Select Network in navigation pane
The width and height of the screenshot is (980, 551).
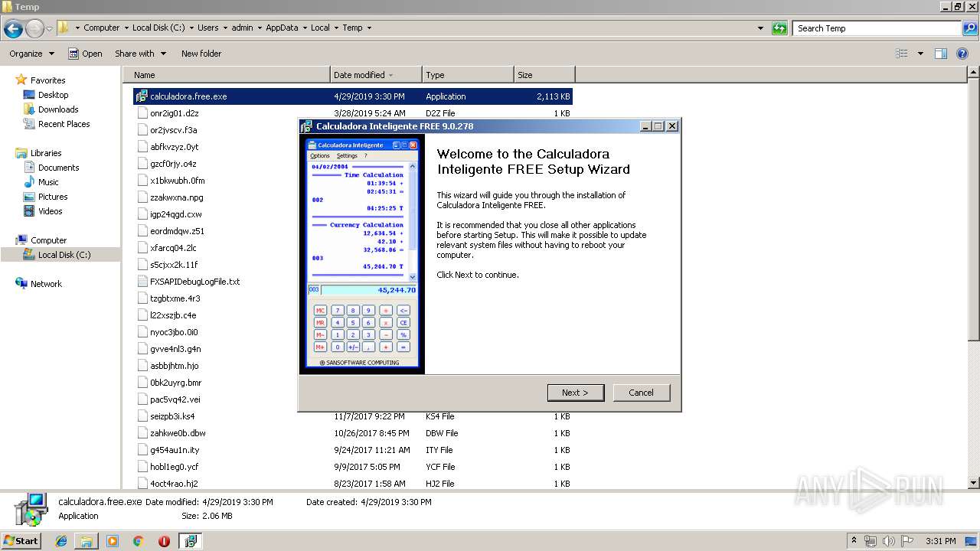coord(46,284)
